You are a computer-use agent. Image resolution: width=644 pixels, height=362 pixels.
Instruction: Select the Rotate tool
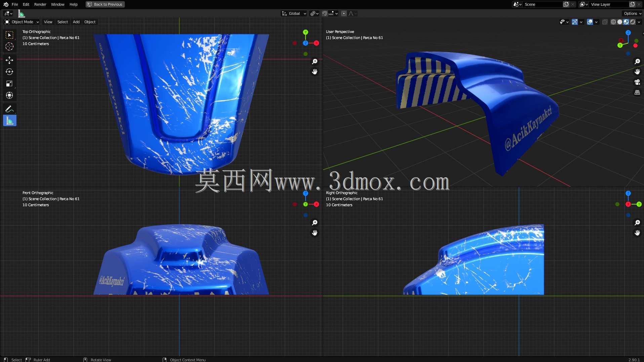click(9, 72)
